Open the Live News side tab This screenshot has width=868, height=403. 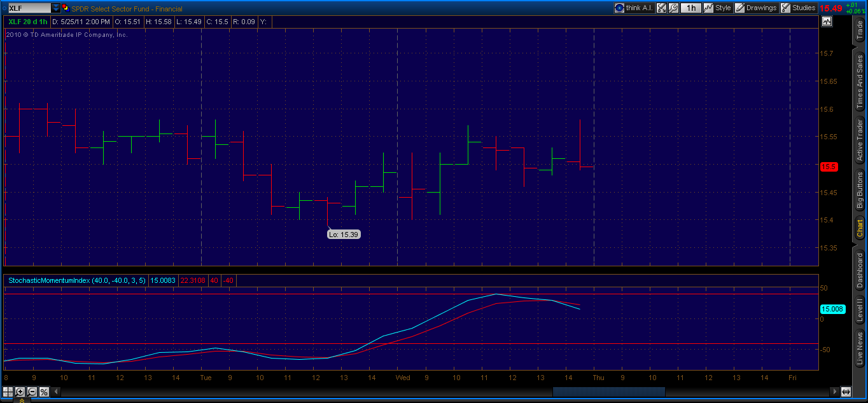click(x=860, y=348)
